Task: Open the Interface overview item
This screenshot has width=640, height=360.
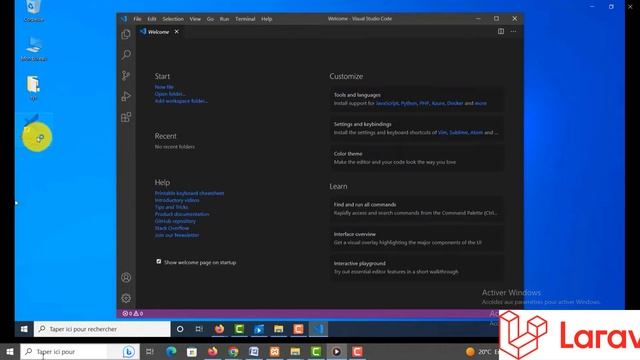Action: pos(416,238)
